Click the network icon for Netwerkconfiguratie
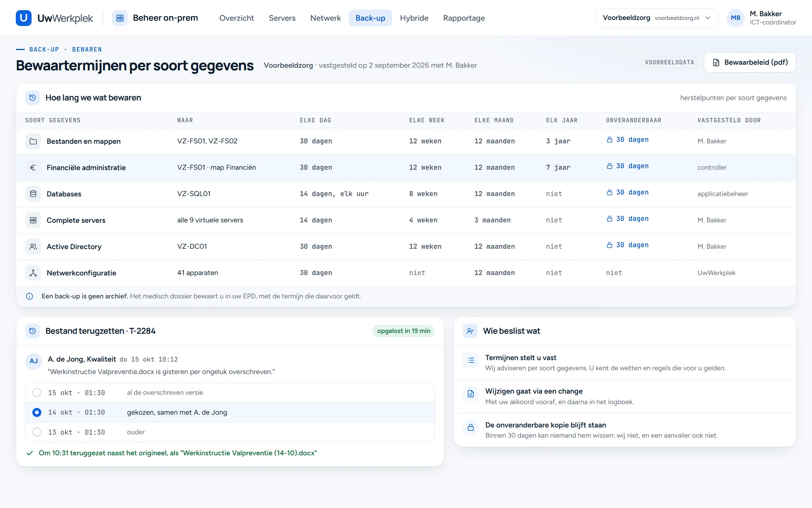 click(x=33, y=273)
